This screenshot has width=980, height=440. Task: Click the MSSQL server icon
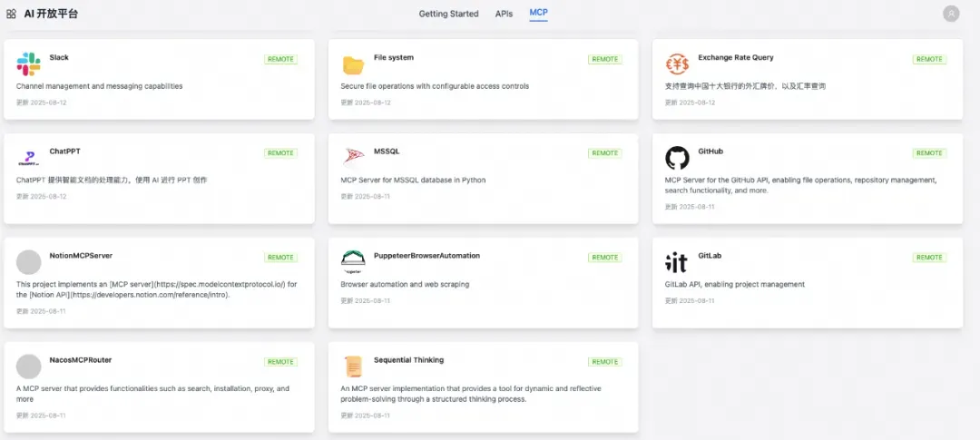point(353,157)
